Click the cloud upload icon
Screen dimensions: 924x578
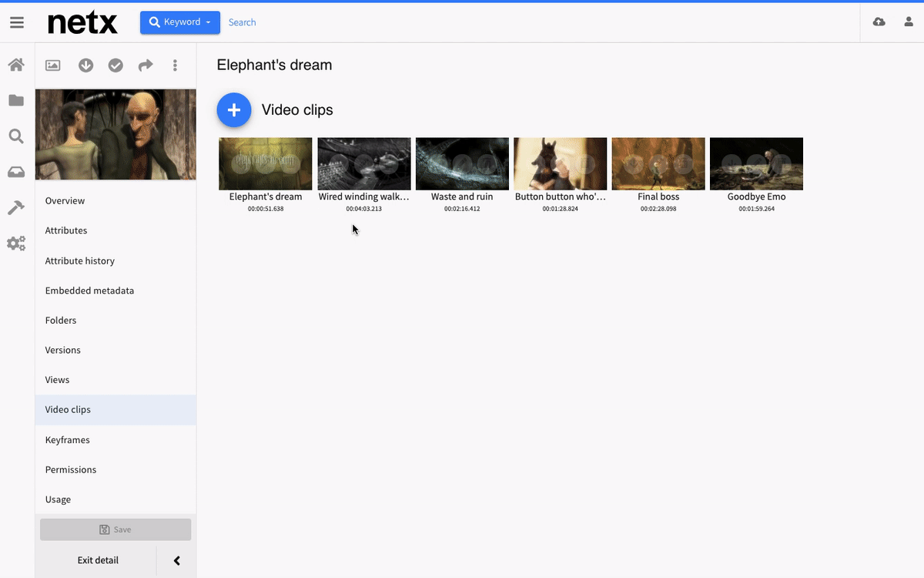click(879, 22)
